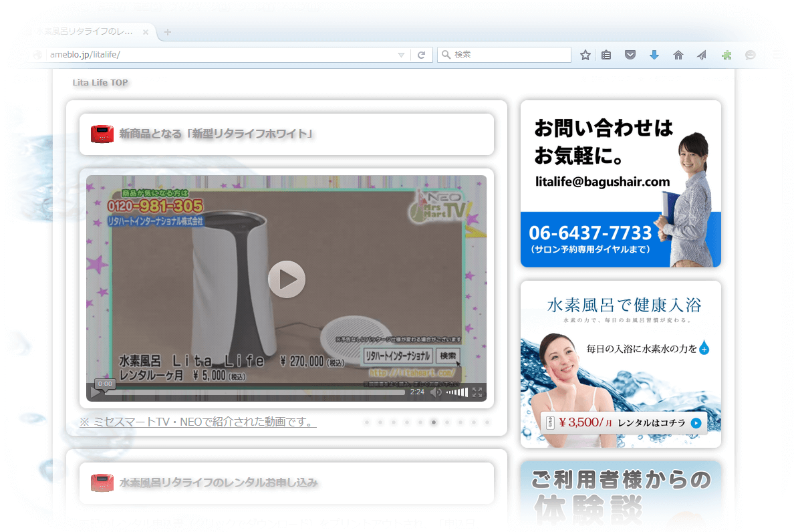
Task: Select the first slideshow pagination dot
Action: point(367,422)
